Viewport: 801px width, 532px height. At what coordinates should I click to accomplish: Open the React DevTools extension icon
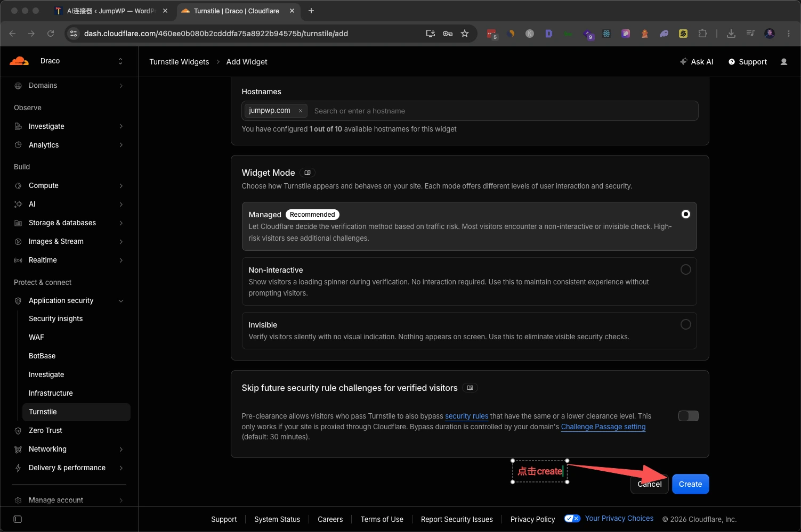606,34
